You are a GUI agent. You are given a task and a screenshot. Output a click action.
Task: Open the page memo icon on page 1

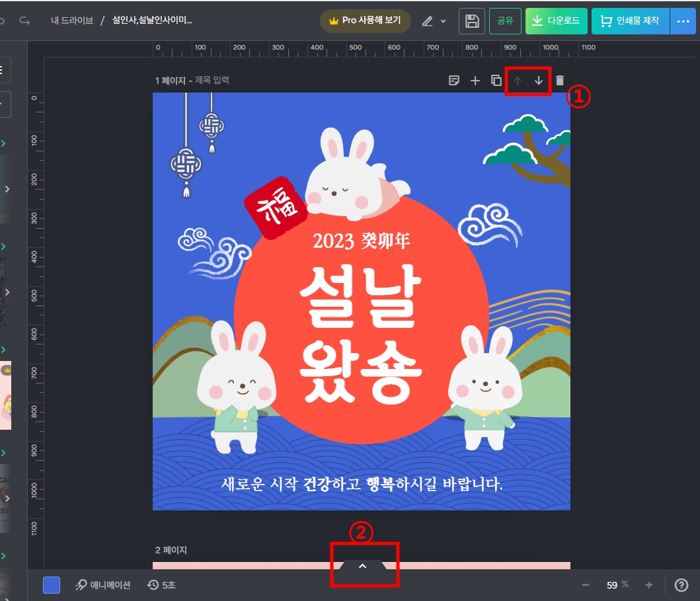(454, 80)
